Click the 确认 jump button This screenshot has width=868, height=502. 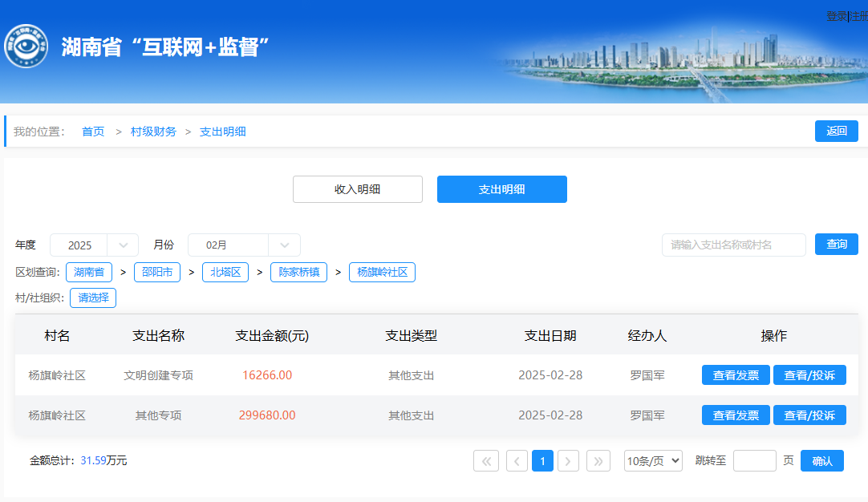pos(822,460)
